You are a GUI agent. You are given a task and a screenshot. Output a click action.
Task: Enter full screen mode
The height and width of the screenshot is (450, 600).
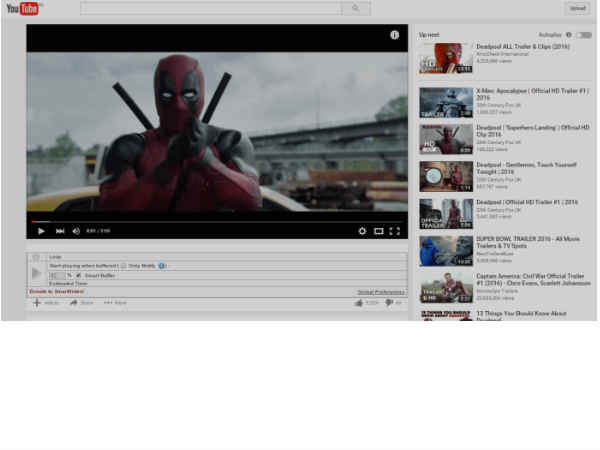(x=395, y=231)
